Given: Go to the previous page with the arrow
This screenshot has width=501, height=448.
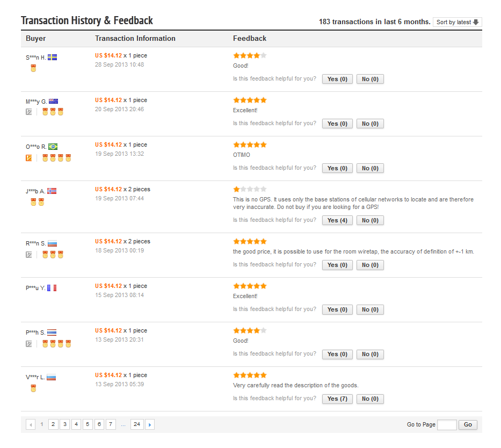Looking at the screenshot, I should (x=31, y=425).
